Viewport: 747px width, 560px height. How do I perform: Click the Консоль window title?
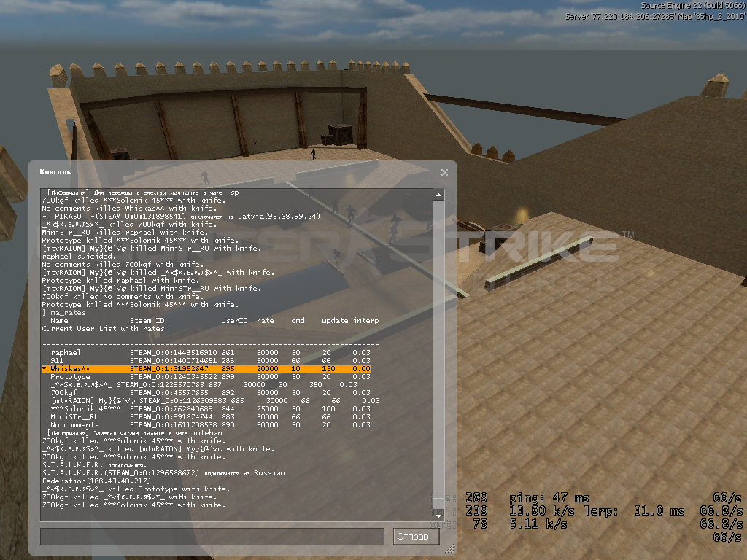[x=55, y=172]
